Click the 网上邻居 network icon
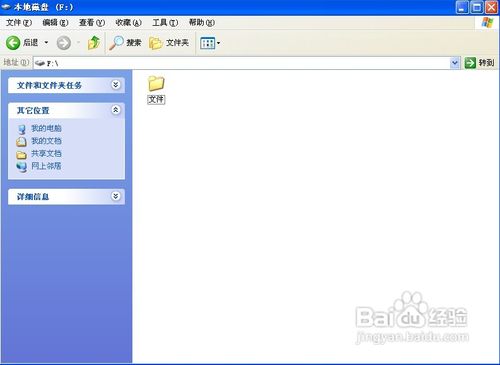Viewport: 500px width, 365px height. [22, 167]
